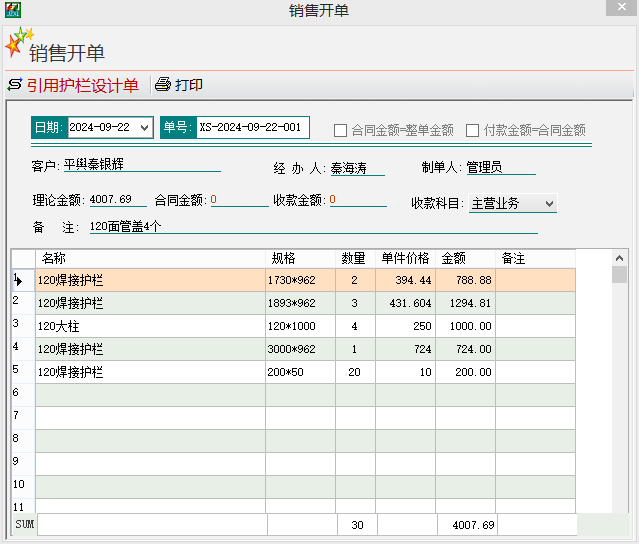
Task: Click the 名称 column header
Action: (x=150, y=258)
